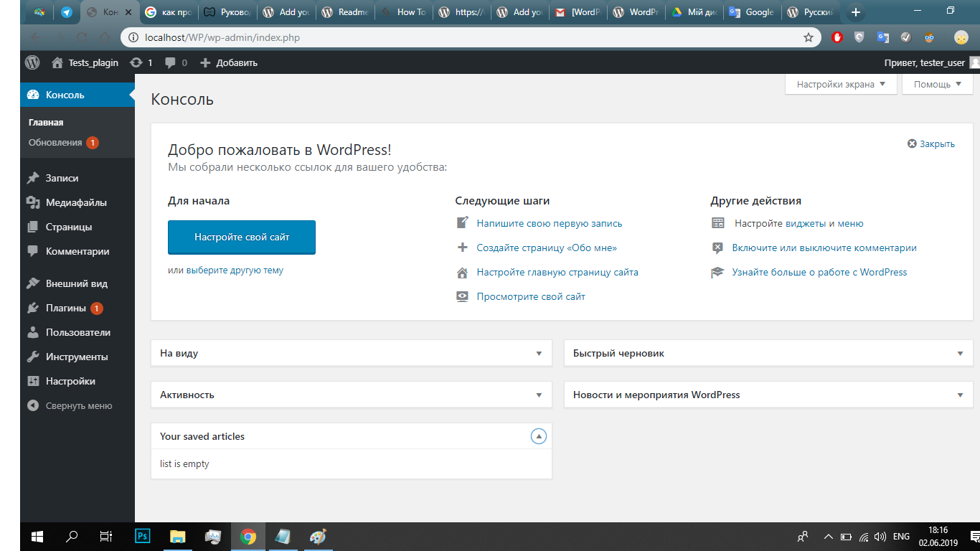Open Узнайте больше о работе с WordPress

(819, 272)
